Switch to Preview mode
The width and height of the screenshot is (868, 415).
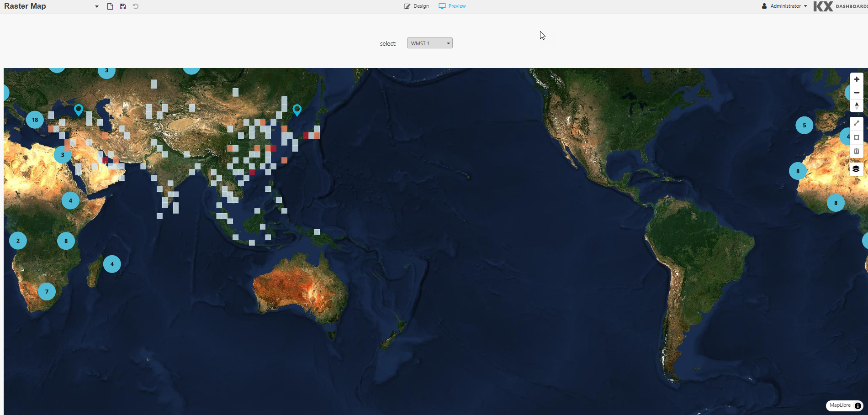452,6
